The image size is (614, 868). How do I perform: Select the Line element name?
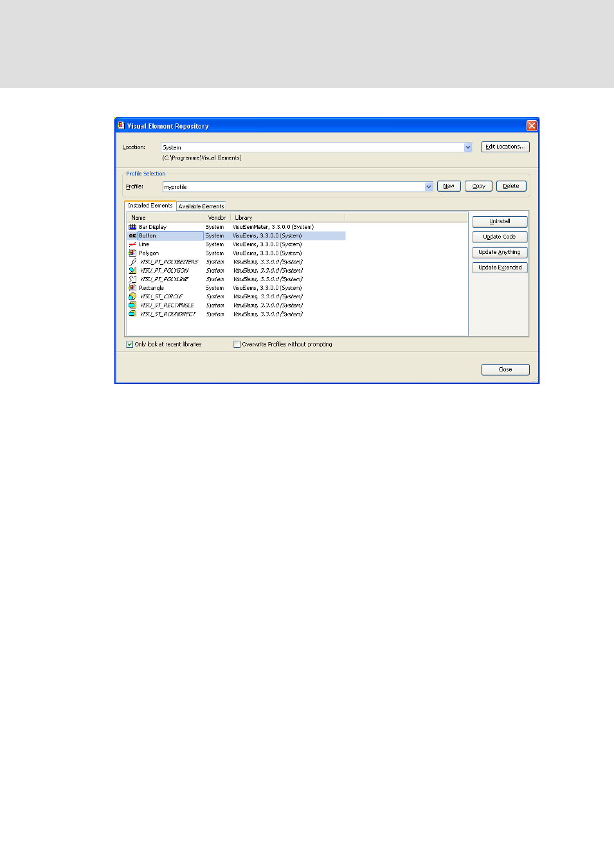click(x=144, y=244)
